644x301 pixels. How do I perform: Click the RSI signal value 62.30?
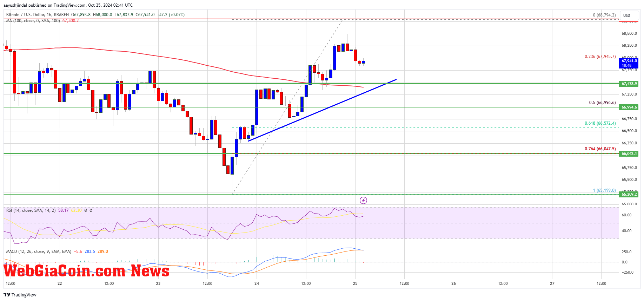77,210
